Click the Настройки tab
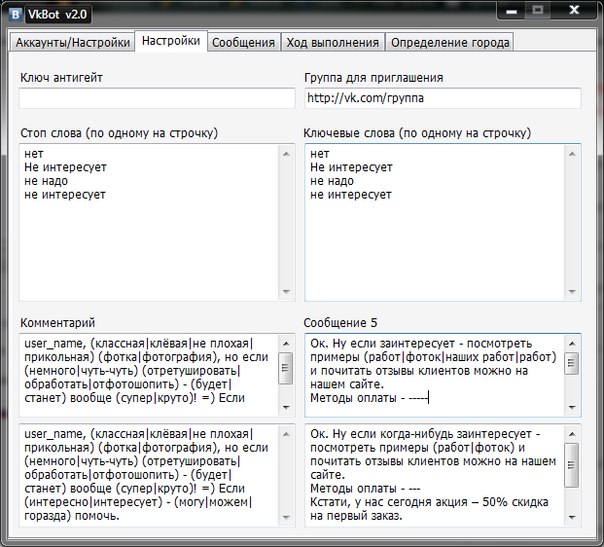This screenshot has height=547, width=604. (x=170, y=41)
